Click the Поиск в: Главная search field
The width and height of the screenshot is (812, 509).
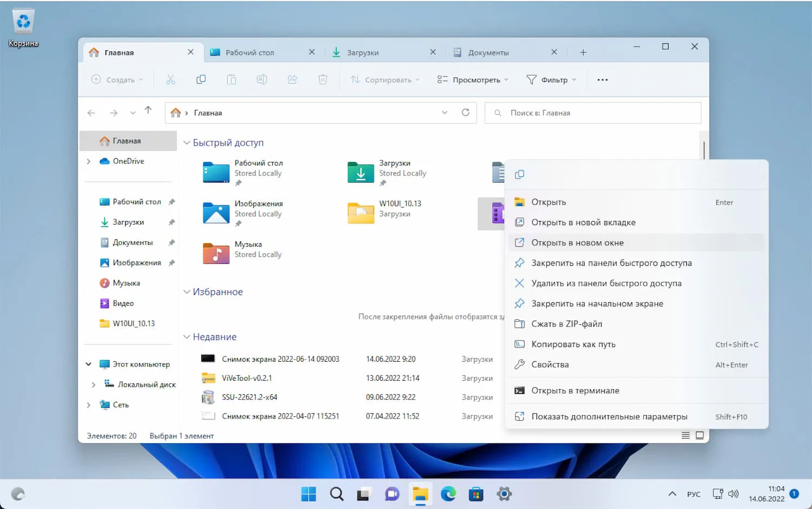pos(593,113)
